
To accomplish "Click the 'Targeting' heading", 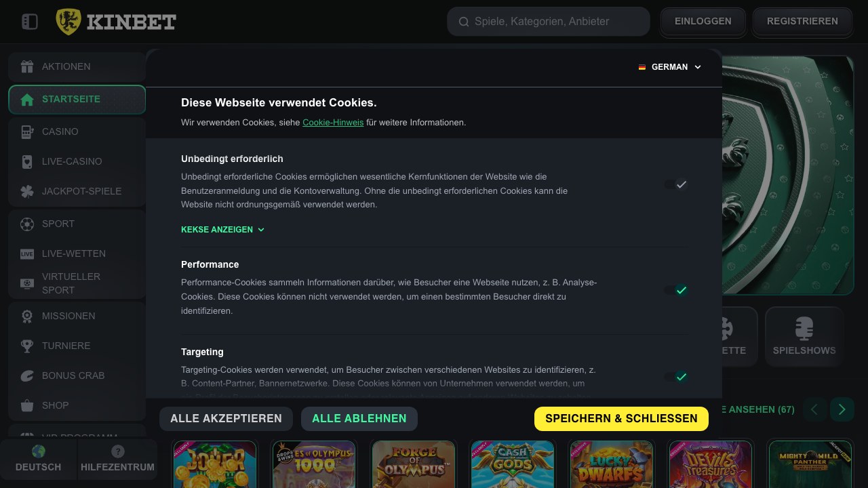I will pos(202,352).
